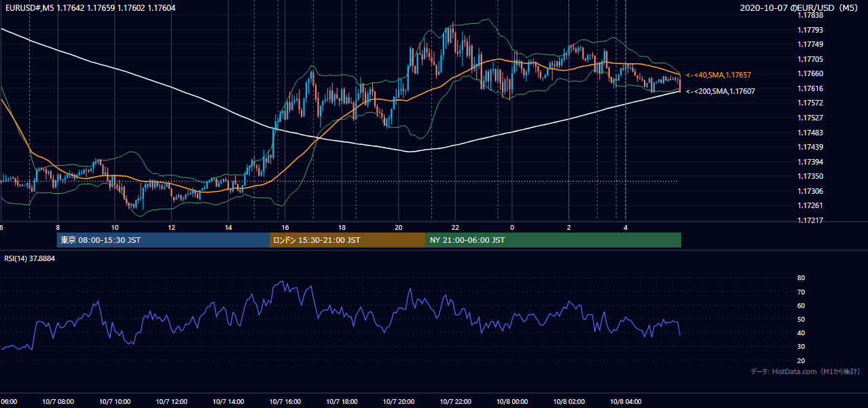The height and width of the screenshot is (408, 868).
Task: Click hour 14 on the price chart axis
Action: tap(228, 227)
